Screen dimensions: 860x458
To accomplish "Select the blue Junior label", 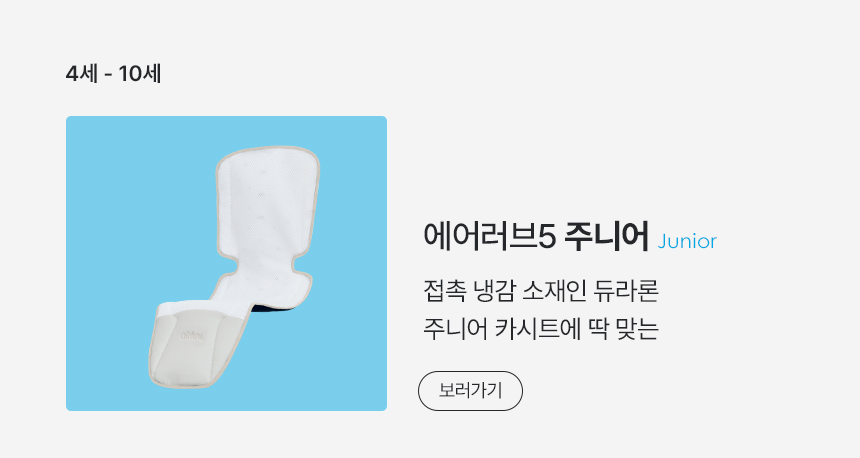I will (x=687, y=241).
